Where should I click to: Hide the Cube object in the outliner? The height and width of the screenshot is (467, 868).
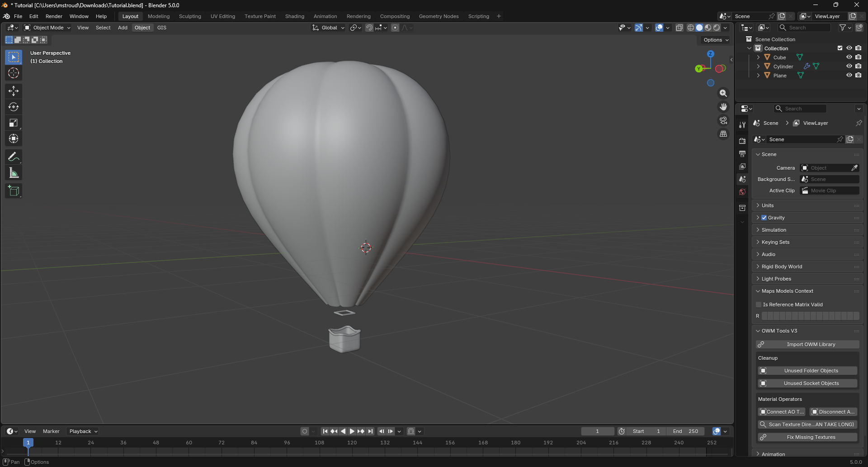pyautogui.click(x=849, y=57)
